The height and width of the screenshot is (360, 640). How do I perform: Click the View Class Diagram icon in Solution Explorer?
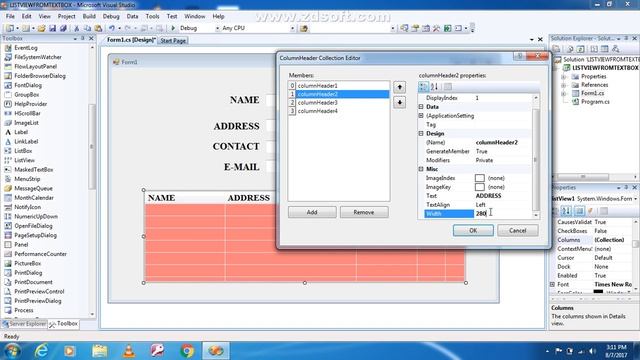coord(616,49)
